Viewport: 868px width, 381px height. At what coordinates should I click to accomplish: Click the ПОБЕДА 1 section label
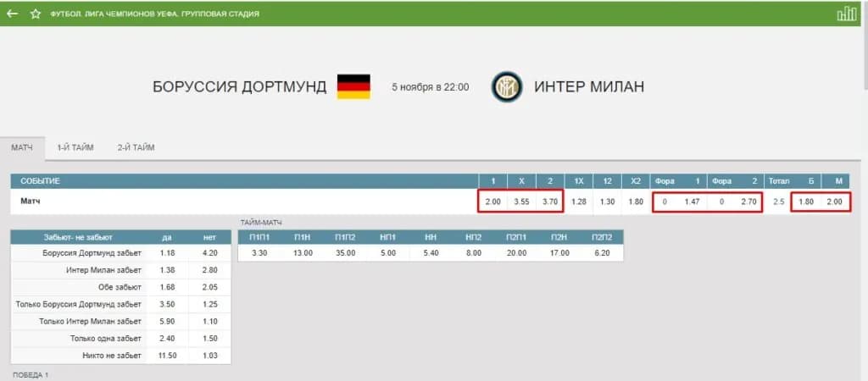[31, 375]
